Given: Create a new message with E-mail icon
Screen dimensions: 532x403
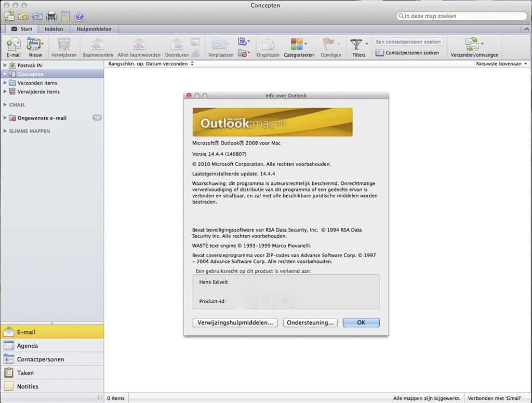Looking at the screenshot, I should click(14, 44).
